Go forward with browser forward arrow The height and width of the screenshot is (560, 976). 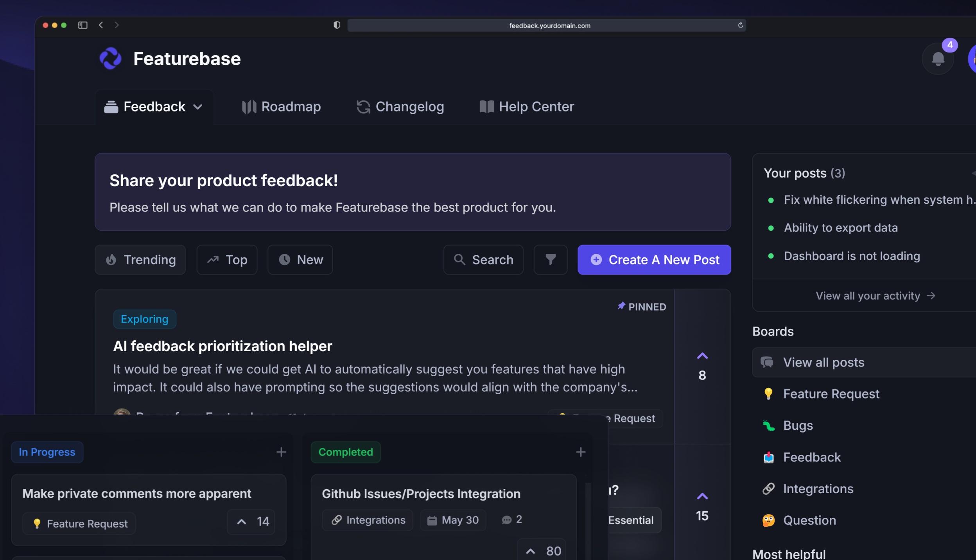point(117,25)
